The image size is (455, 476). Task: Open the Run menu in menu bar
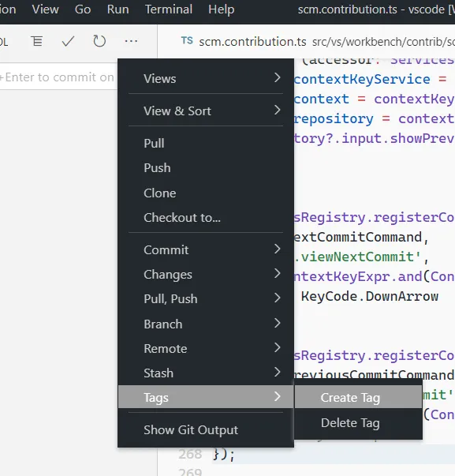coord(117,9)
